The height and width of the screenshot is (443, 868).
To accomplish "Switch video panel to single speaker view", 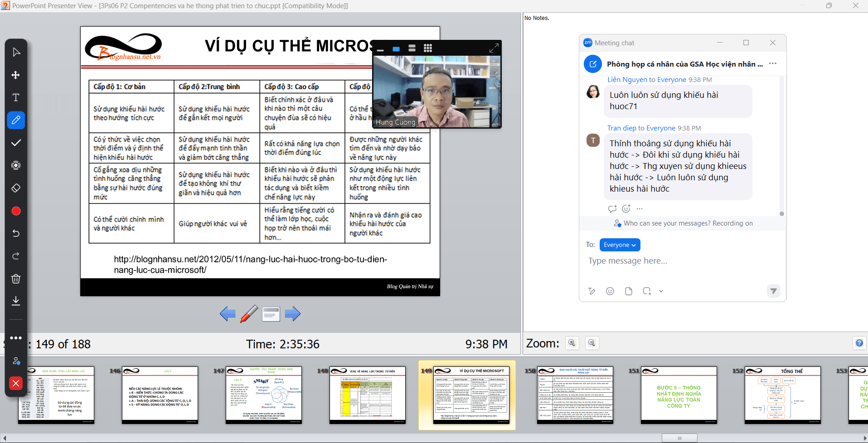I will (396, 48).
